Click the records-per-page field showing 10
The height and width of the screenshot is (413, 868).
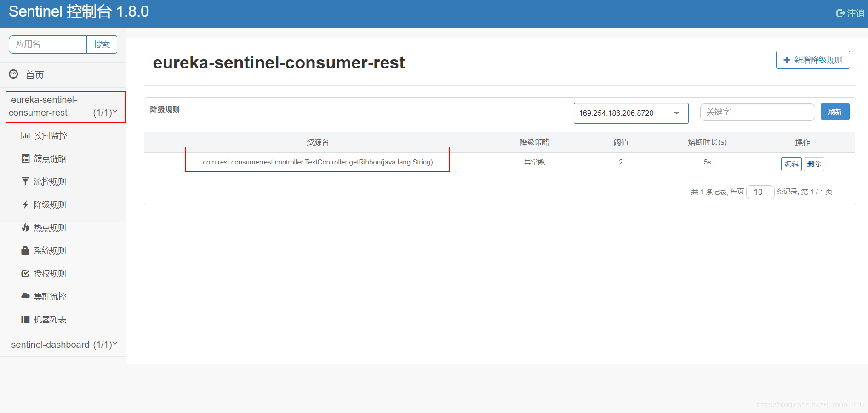pyautogui.click(x=760, y=192)
